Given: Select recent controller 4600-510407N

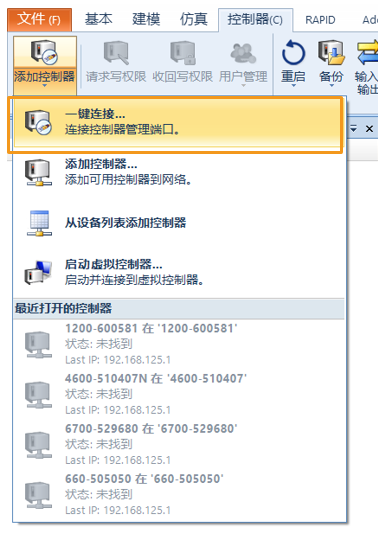Looking at the screenshot, I should tap(179, 394).
